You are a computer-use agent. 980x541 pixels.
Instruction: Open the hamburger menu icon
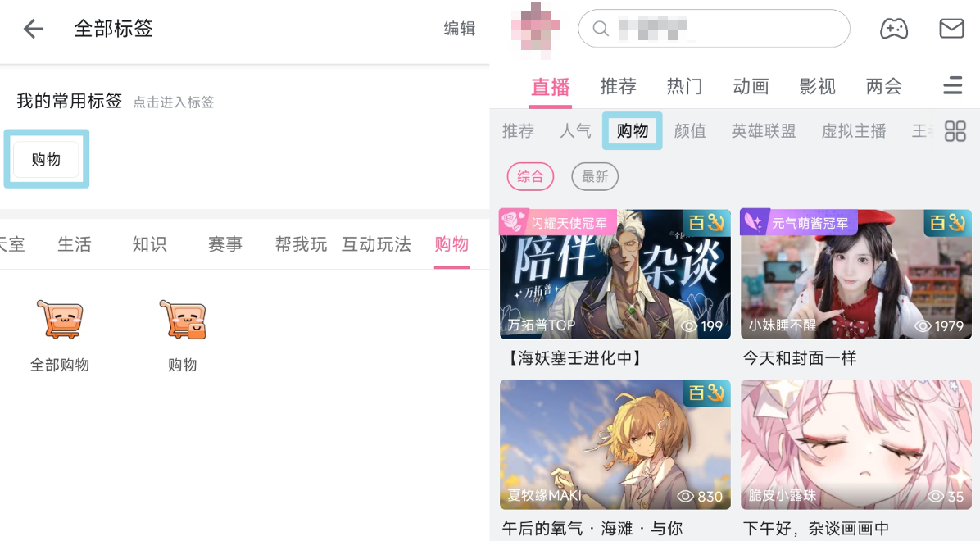point(952,86)
